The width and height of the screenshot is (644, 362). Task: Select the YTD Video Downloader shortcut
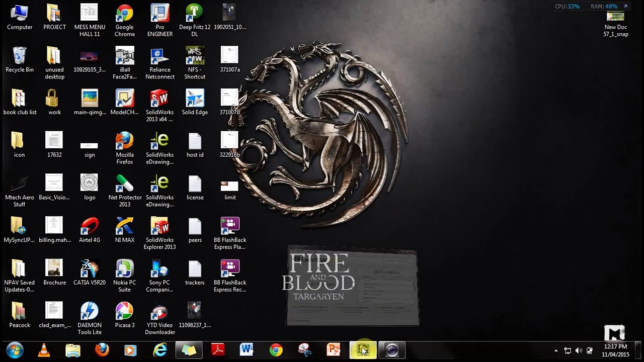(x=159, y=319)
